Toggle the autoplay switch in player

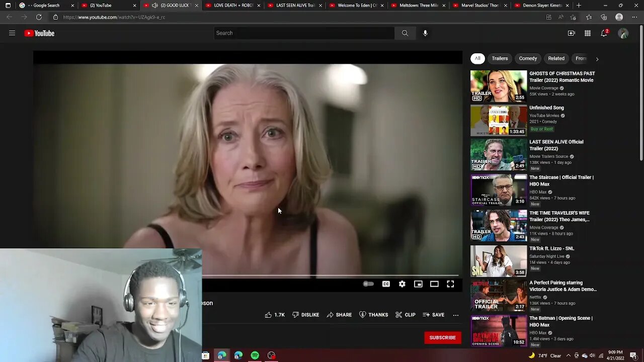[x=369, y=284]
